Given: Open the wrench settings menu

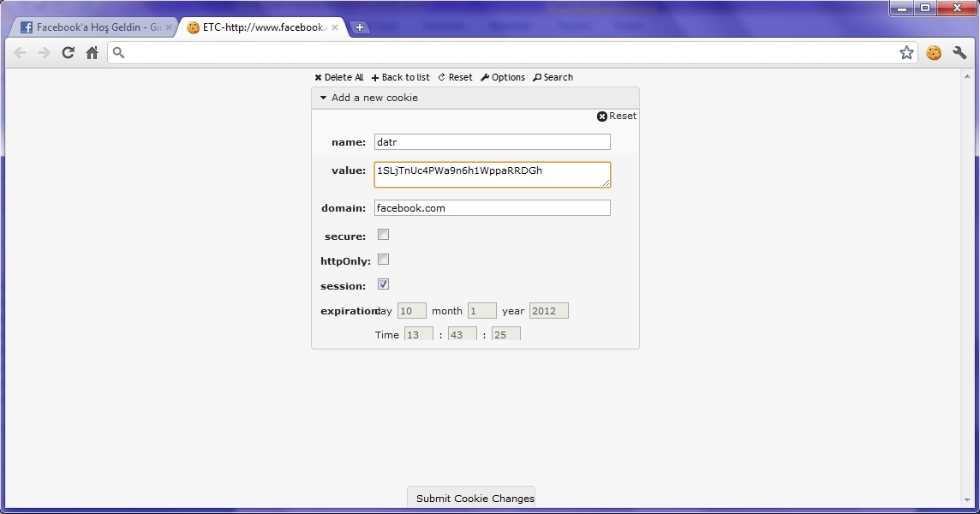Looking at the screenshot, I should pyautogui.click(x=959, y=53).
